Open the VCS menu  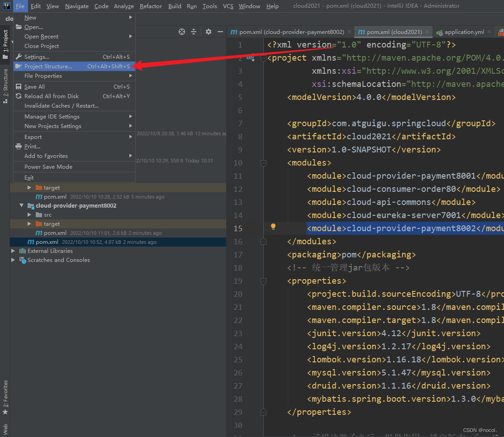228,6
